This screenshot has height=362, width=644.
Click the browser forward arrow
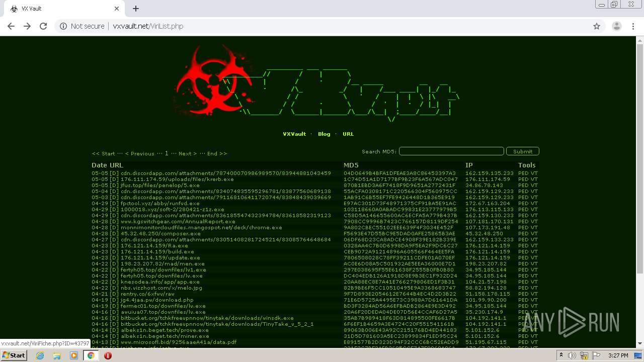[27, 26]
